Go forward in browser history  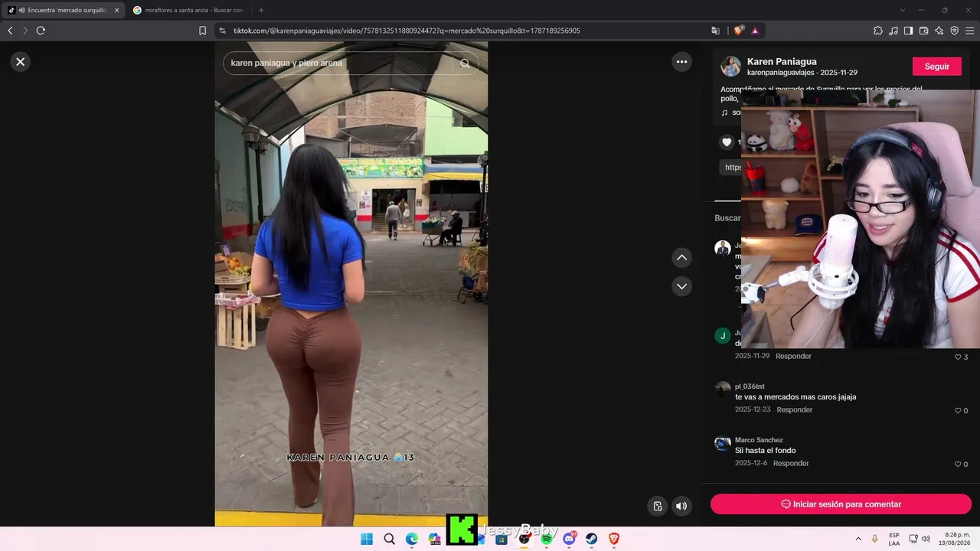pyautogui.click(x=25, y=31)
